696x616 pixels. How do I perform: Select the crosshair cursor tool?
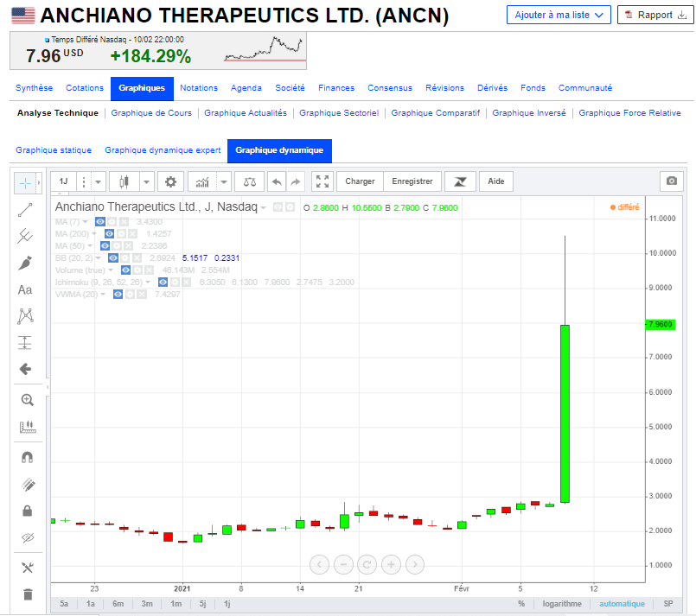tap(25, 183)
